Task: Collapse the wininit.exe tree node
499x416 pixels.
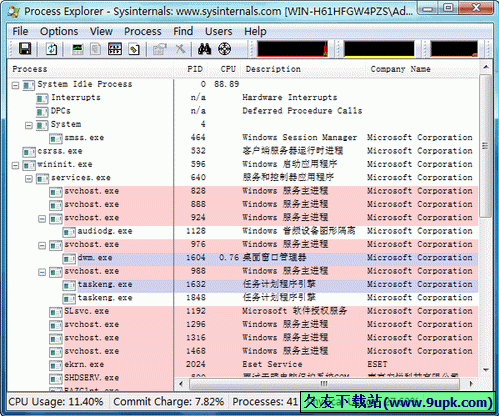Action: [x=15, y=165]
